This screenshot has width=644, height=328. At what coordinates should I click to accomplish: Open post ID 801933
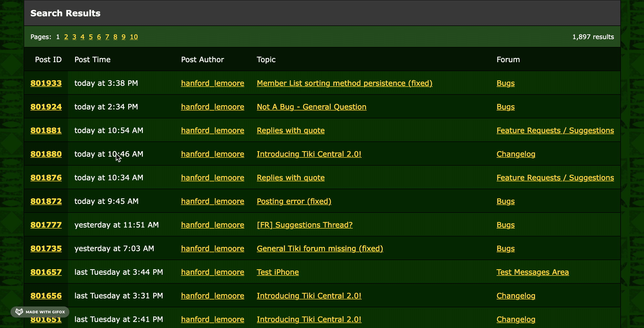tap(46, 83)
